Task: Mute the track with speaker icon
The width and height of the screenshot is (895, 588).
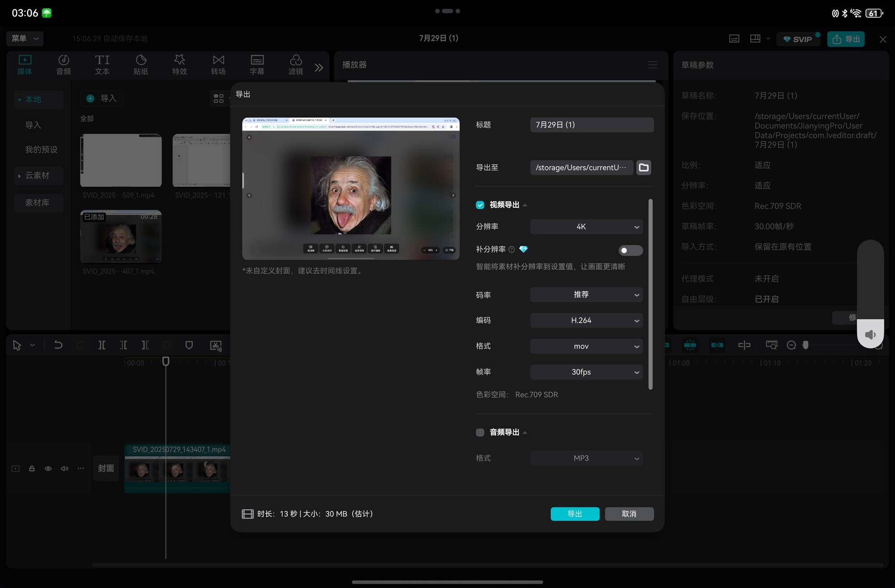Action: 64,469
